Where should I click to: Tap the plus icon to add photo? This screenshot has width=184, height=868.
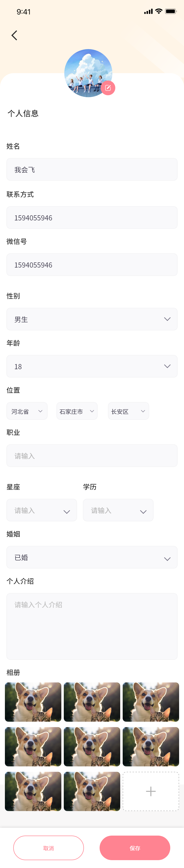click(151, 791)
